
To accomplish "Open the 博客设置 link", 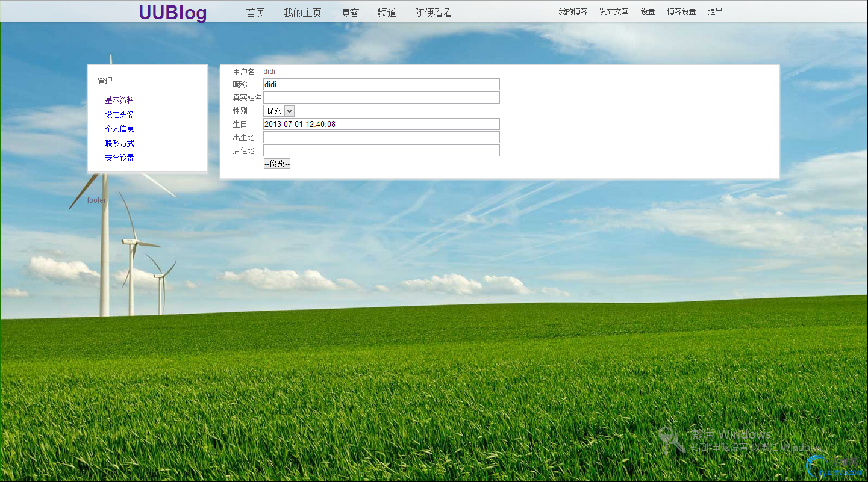I will [681, 11].
